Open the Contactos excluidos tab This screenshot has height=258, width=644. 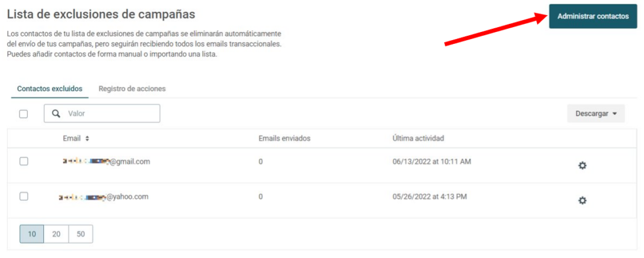tap(50, 89)
